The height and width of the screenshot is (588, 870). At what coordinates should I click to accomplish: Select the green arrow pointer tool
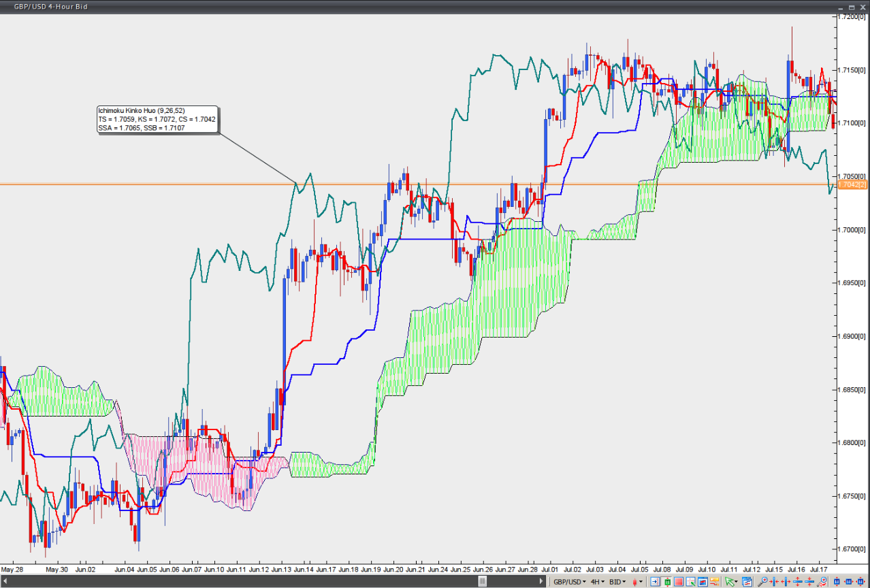730,581
